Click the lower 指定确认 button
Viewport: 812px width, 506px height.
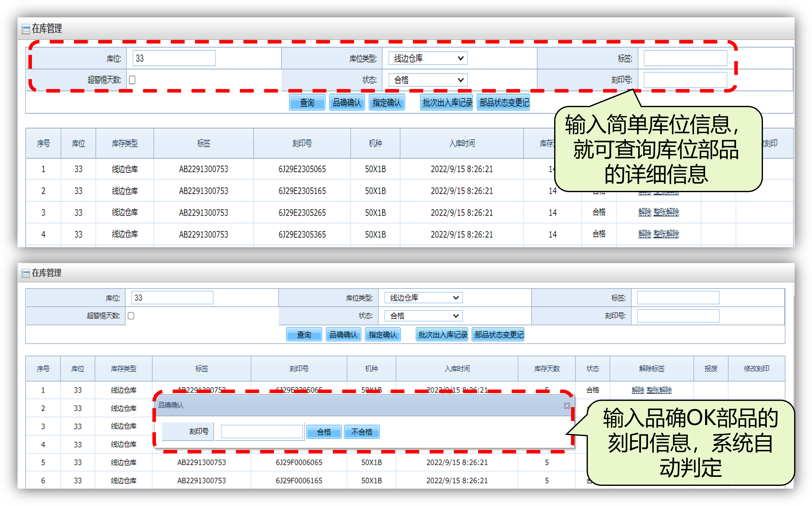tap(383, 335)
